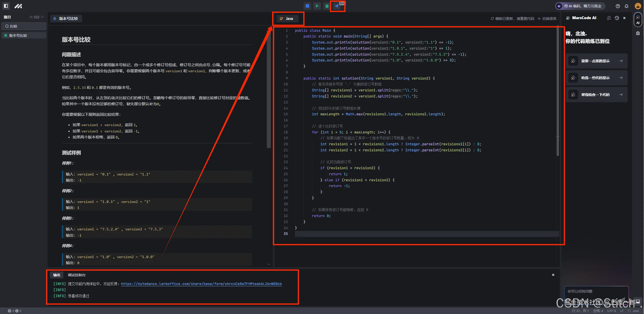The image size is (644, 314).
Task: Click the green Run code play button
Action: coord(317,6)
